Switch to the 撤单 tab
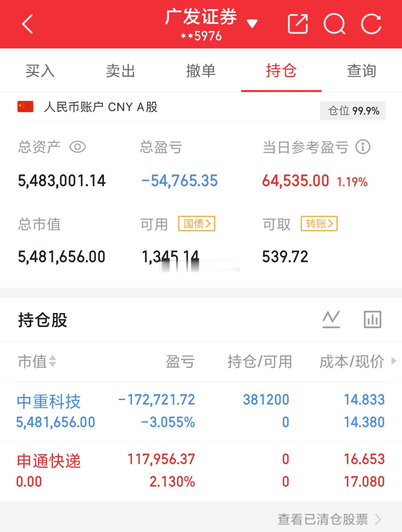The height and width of the screenshot is (532, 402). click(x=201, y=71)
